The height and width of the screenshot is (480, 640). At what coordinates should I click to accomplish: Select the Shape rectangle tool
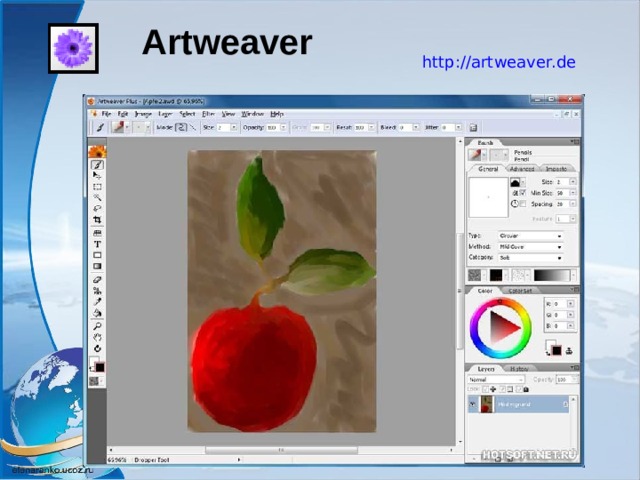point(97,255)
